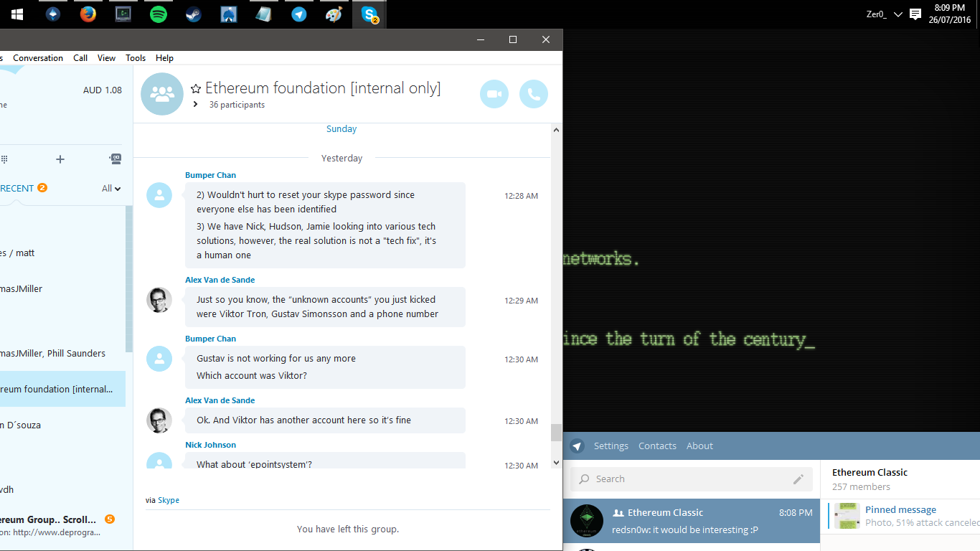Viewport: 980px width, 551px height.
Task: Open the 'Ethereum Group.. Scroll...' conversation
Action: point(62,525)
